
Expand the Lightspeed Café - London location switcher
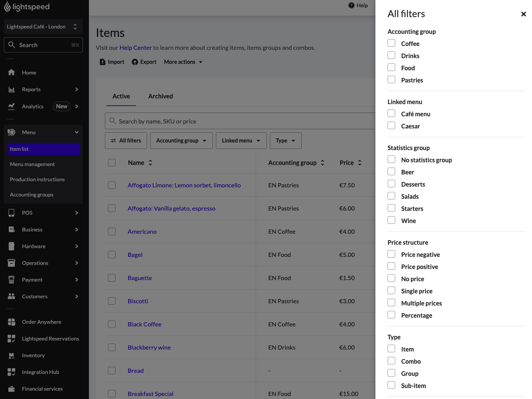[x=43, y=27]
